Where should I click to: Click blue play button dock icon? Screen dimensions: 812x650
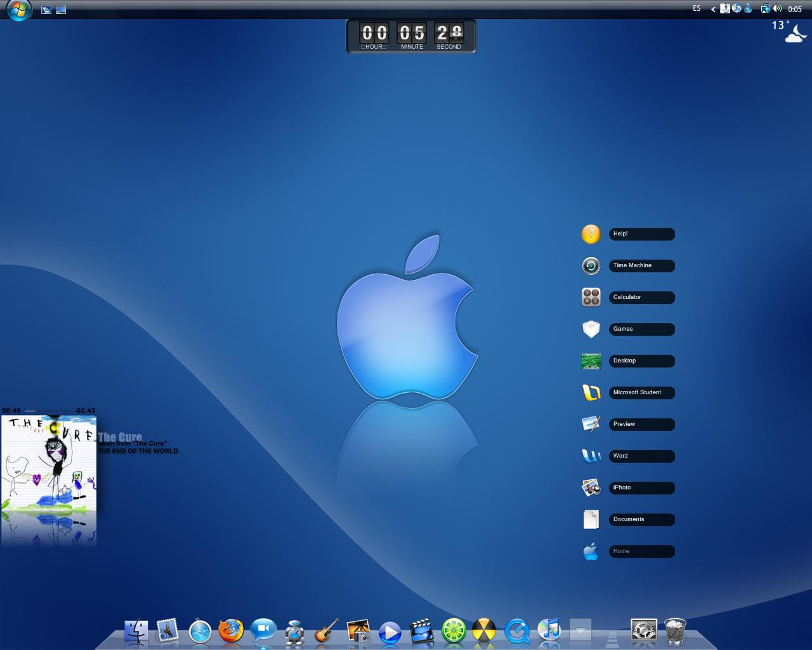(x=390, y=632)
